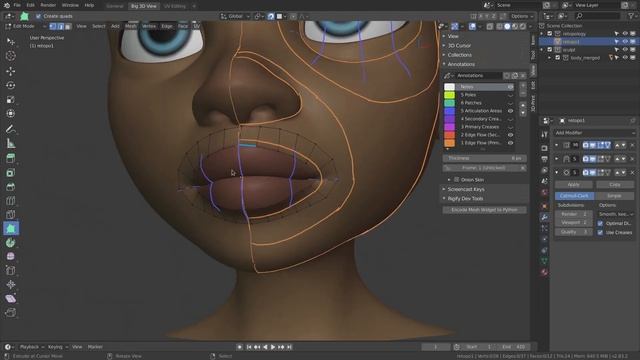Select the Rotate tool in left toolbar

point(11,85)
